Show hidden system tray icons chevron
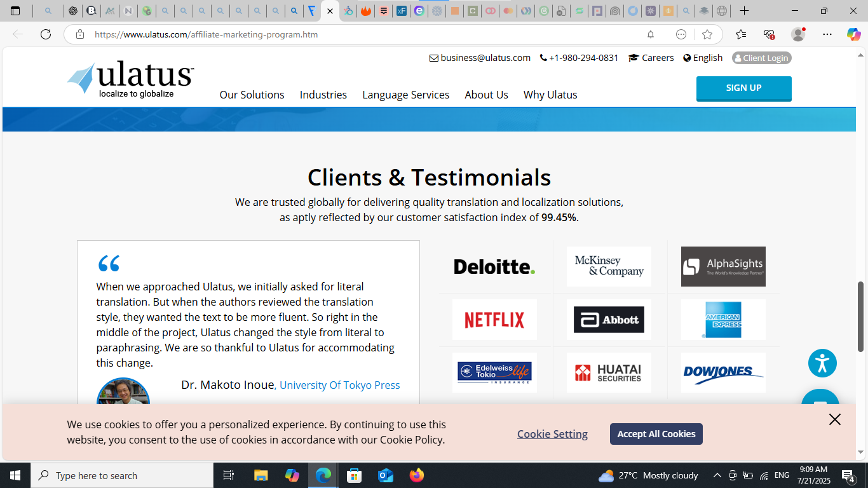 tap(717, 475)
